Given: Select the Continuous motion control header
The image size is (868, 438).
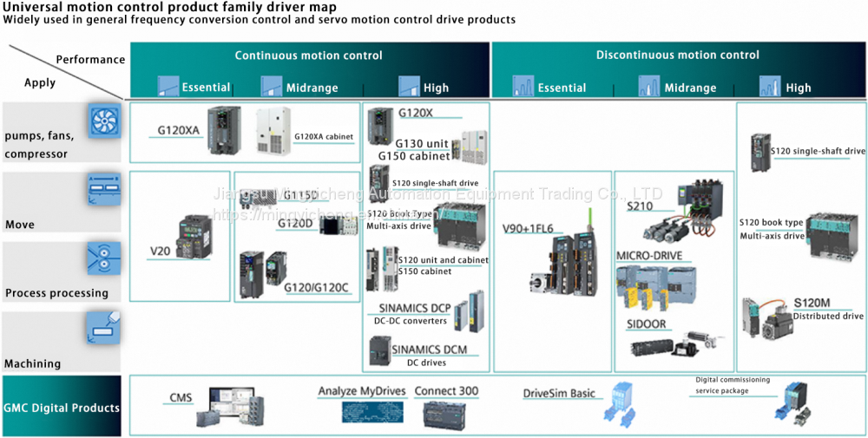Looking at the screenshot, I should pos(308,56).
